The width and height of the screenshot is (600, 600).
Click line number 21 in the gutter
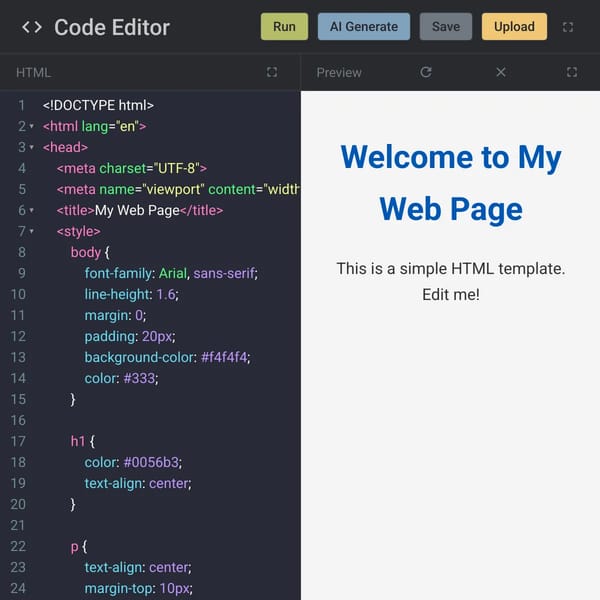click(x=18, y=526)
